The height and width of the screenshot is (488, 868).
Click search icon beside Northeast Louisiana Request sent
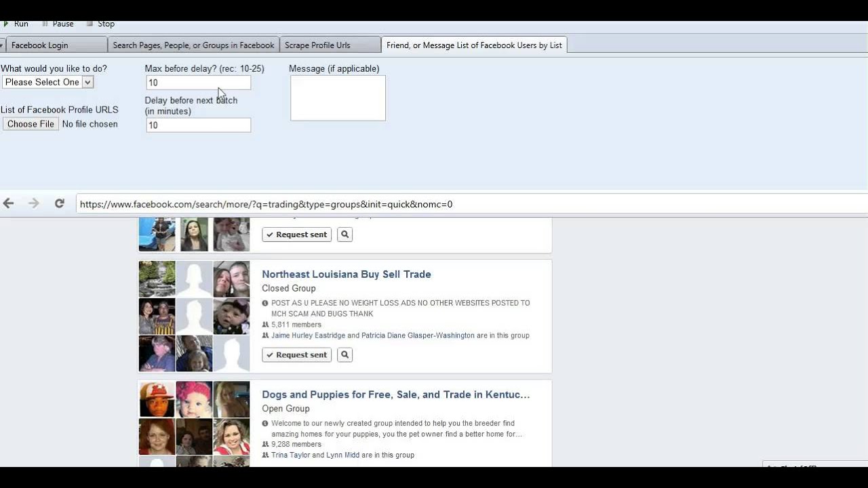pyautogui.click(x=344, y=354)
